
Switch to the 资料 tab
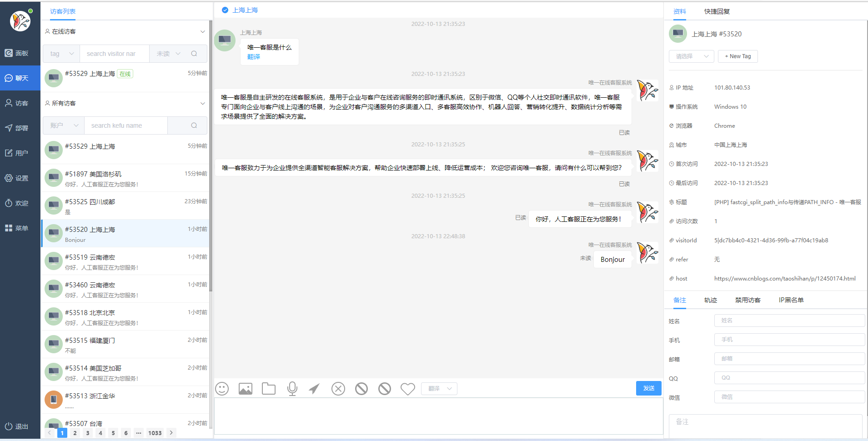point(680,11)
